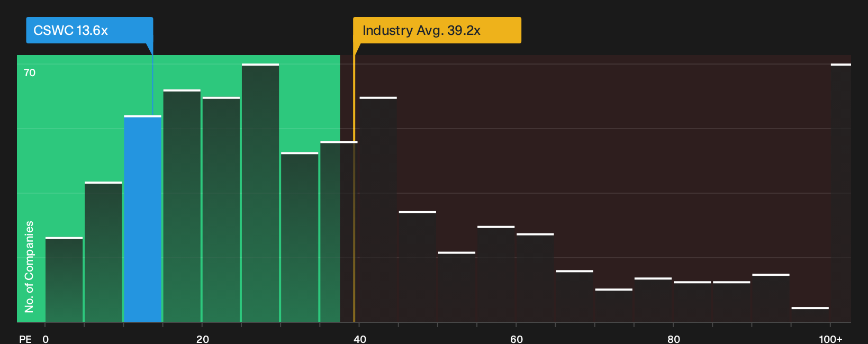The image size is (868, 344).
Task: Click the shortest bar at PE 95–100
Action: point(810,314)
